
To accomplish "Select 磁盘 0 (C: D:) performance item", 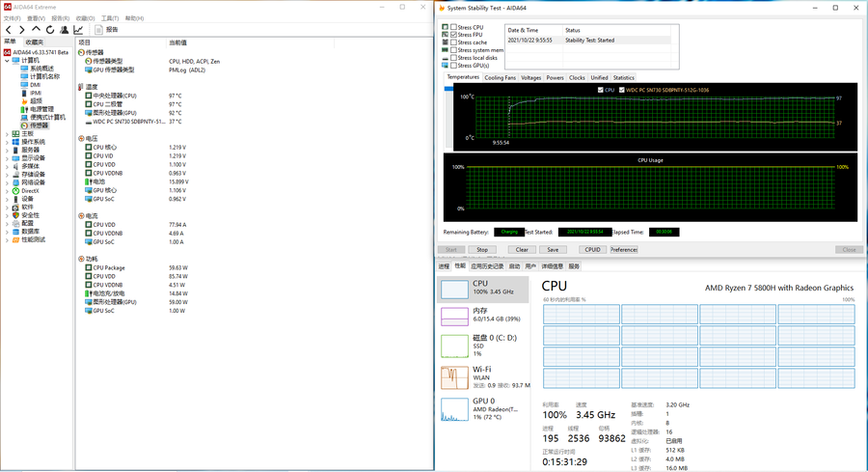I will click(x=485, y=346).
